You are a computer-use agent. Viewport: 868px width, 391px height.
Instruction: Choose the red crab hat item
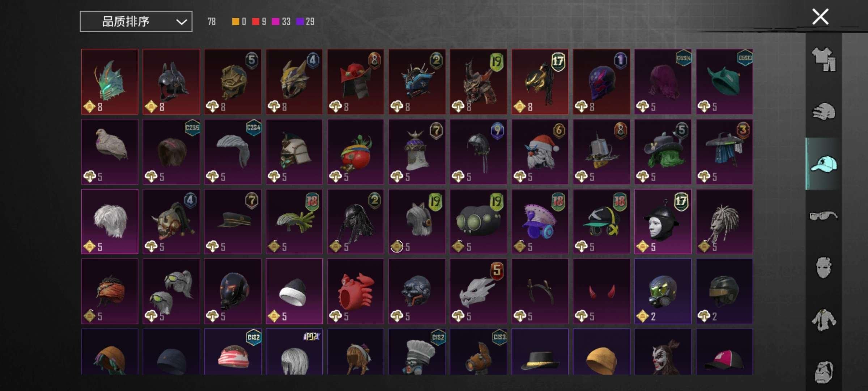(356, 291)
